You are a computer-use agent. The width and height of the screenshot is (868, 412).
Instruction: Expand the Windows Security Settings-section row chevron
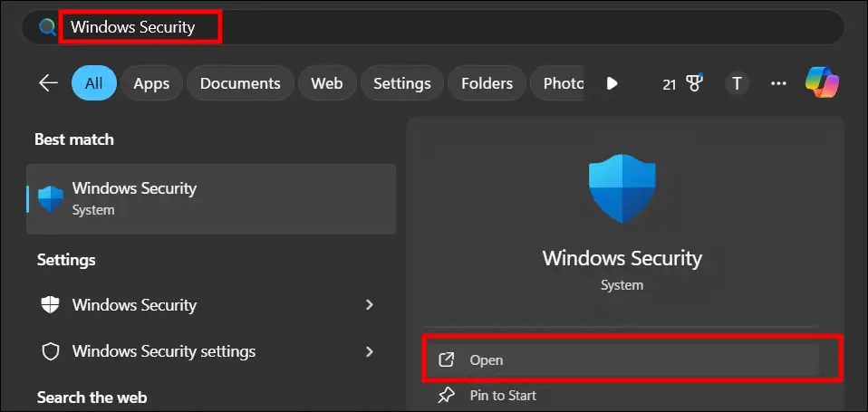click(370, 305)
